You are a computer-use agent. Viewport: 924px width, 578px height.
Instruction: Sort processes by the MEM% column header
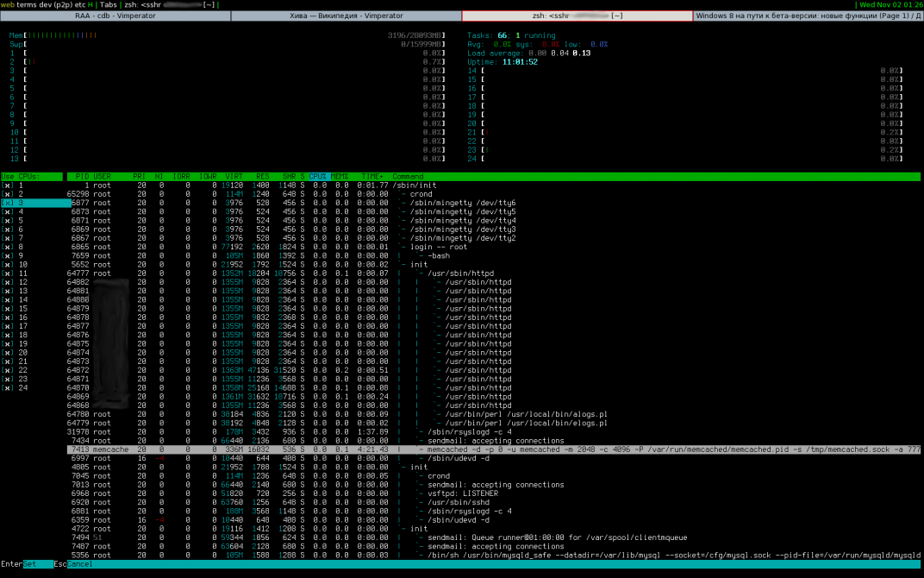pyautogui.click(x=339, y=177)
